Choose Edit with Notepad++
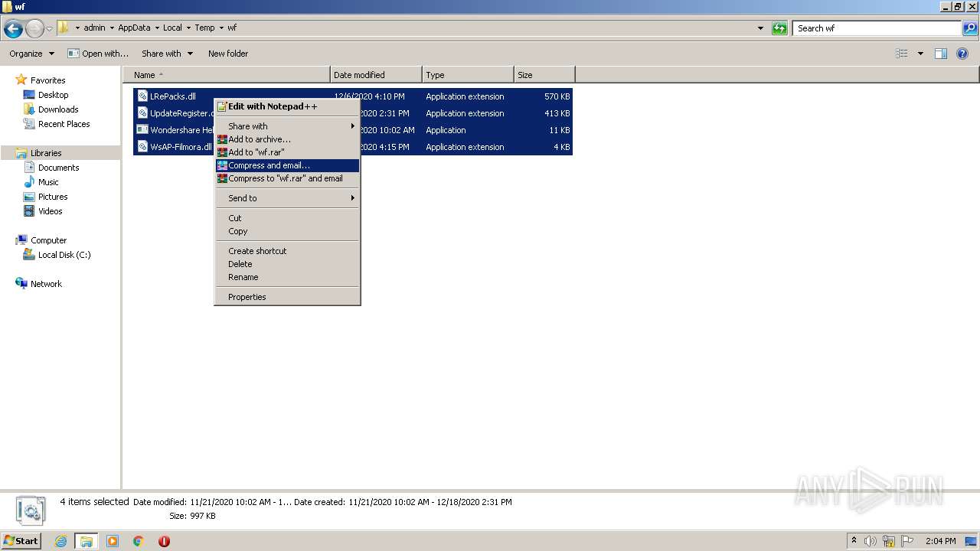Screen dimensions: 980x551 pyautogui.click(x=287, y=106)
